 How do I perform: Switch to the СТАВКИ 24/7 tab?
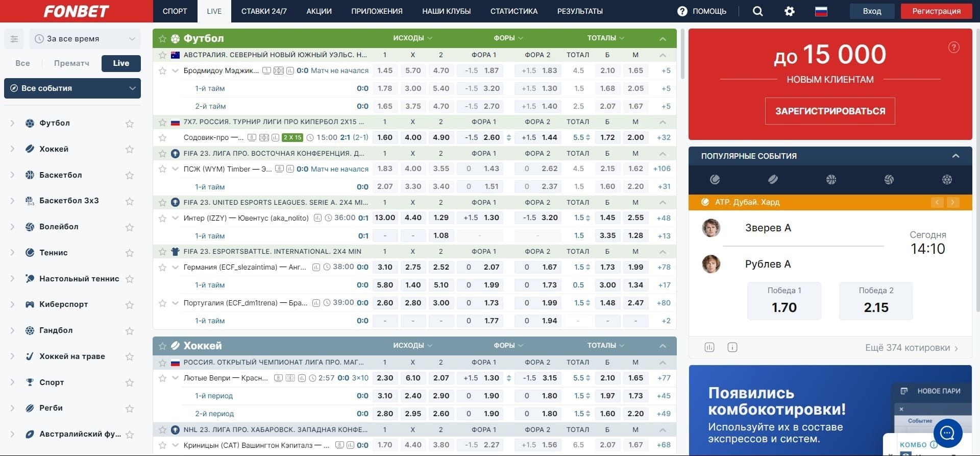(264, 11)
